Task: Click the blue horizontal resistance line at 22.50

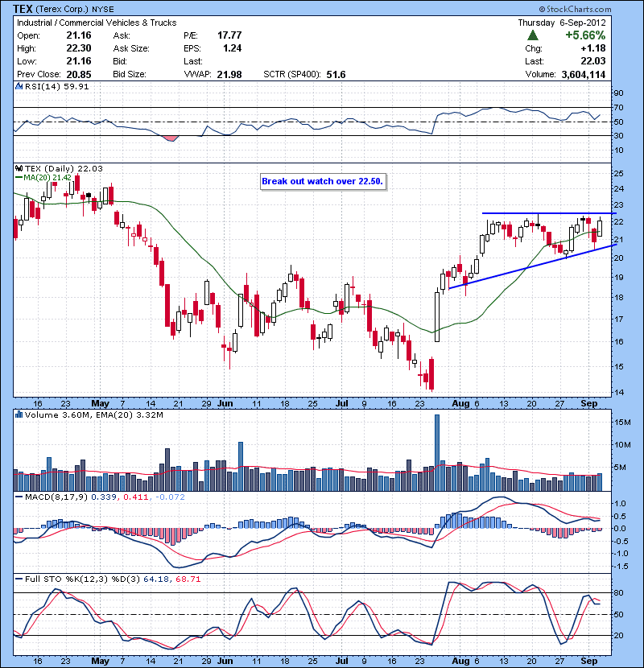Action: [x=549, y=213]
